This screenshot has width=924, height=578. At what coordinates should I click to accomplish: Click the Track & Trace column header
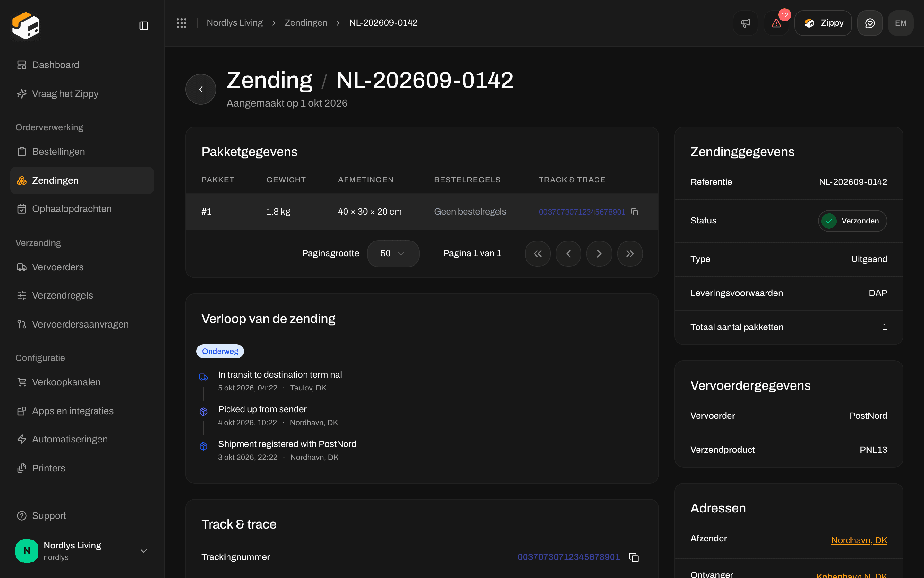click(x=572, y=180)
